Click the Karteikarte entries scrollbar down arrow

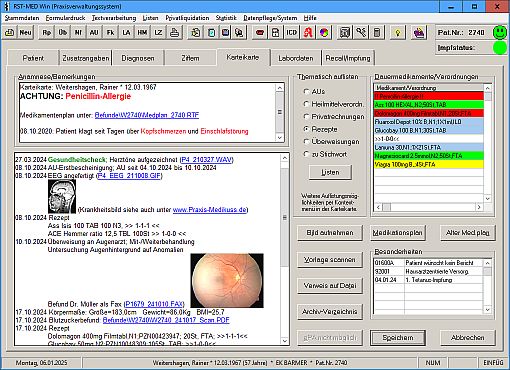coord(284,341)
